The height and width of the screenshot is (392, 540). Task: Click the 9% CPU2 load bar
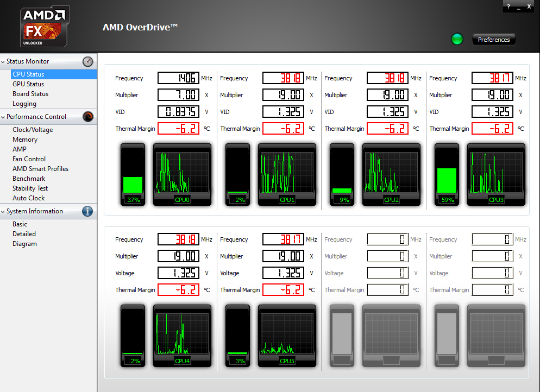click(342, 174)
